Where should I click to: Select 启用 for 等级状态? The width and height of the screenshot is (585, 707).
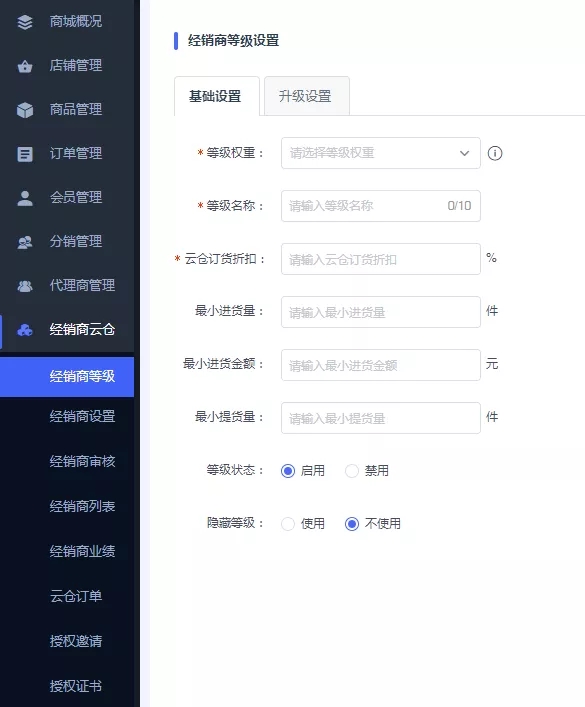[288, 471]
